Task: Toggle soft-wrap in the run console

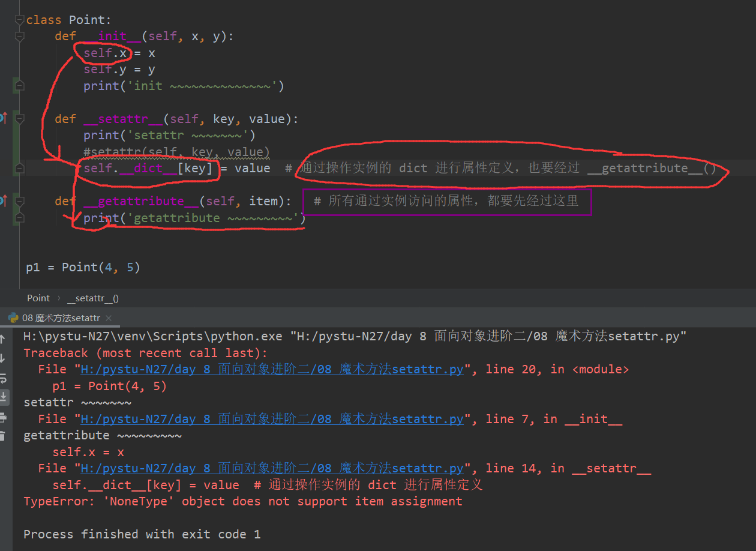Action: pyautogui.click(x=3, y=378)
